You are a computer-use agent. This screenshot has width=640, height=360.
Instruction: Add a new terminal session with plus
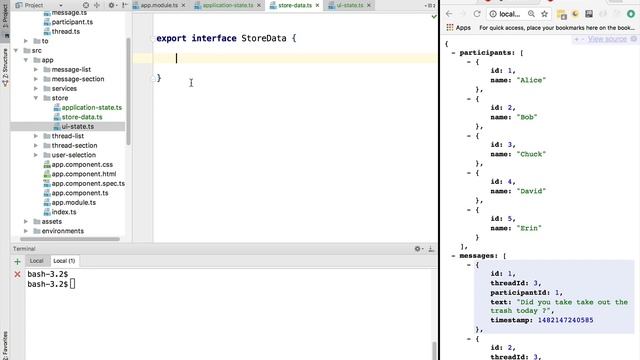pyautogui.click(x=17, y=261)
